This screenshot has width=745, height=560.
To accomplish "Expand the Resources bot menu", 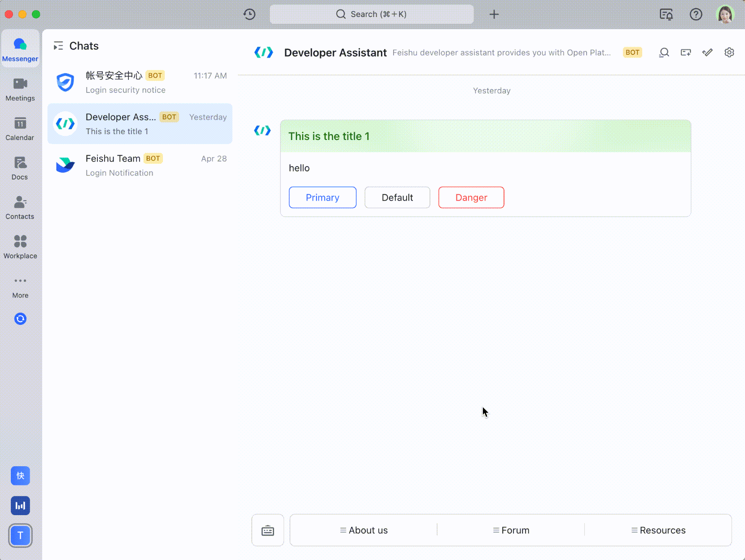I will tap(658, 530).
